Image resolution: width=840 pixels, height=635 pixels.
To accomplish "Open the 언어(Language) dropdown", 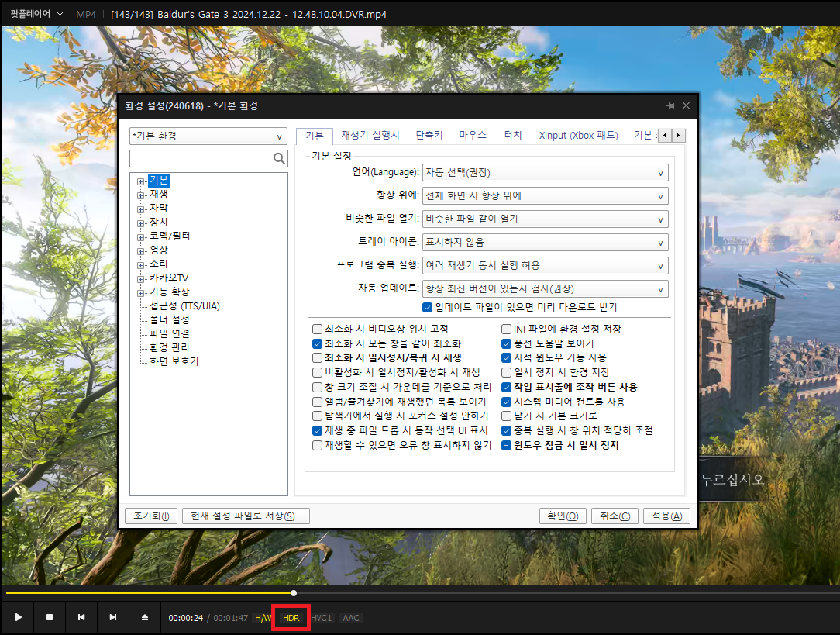I will 546,173.
